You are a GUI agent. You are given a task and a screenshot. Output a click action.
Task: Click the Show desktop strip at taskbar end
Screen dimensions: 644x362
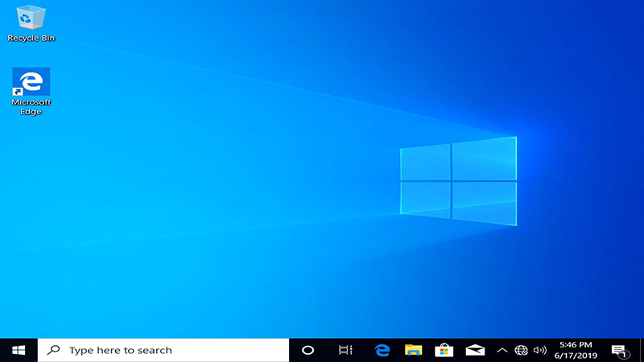coord(642,350)
